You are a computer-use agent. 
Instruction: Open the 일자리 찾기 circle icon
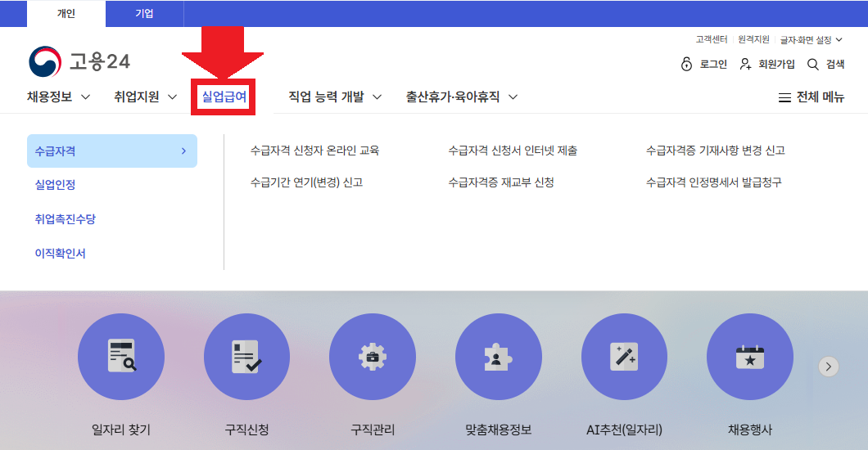pos(121,357)
